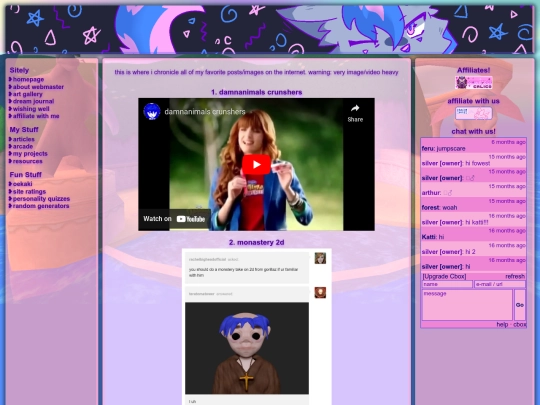The width and height of the screenshot is (540, 405).
Task: Click affiliate with me link
Action: (36, 116)
